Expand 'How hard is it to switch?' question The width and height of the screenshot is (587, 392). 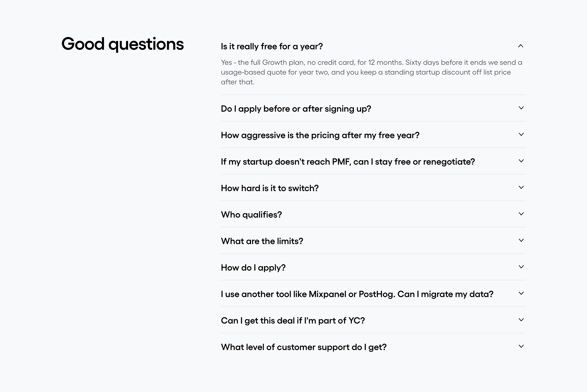tap(270, 188)
